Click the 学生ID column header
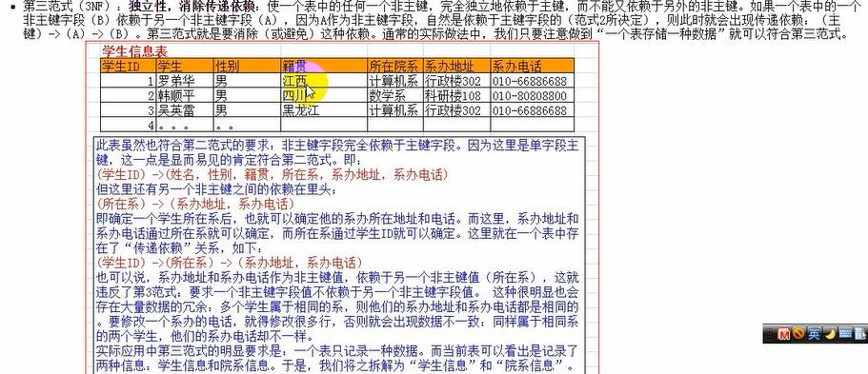 (129, 67)
